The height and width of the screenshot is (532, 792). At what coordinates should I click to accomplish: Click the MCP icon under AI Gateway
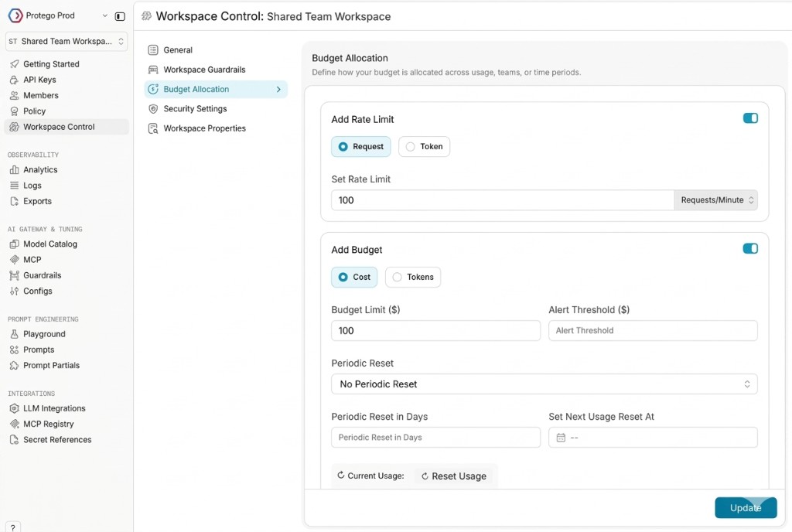(14, 260)
